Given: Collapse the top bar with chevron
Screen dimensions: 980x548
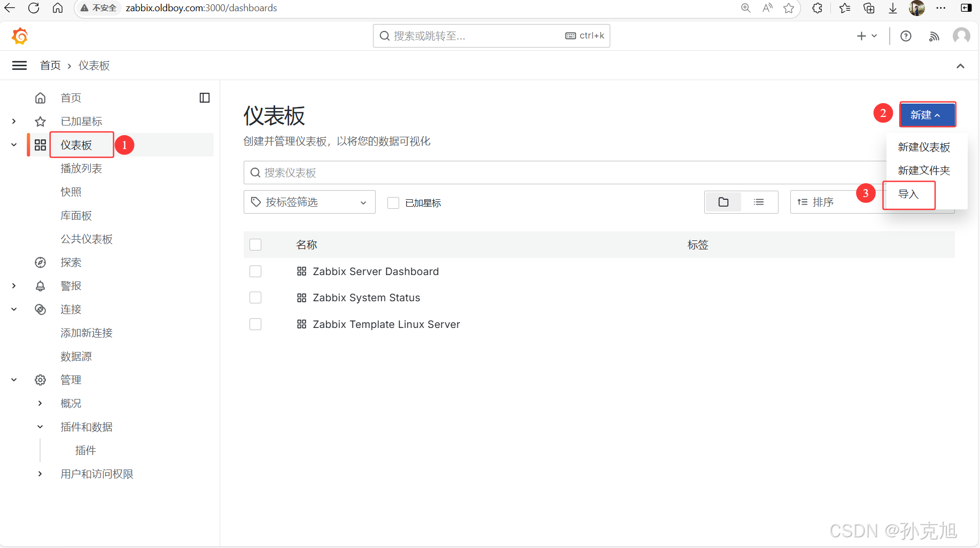Looking at the screenshot, I should (x=960, y=66).
